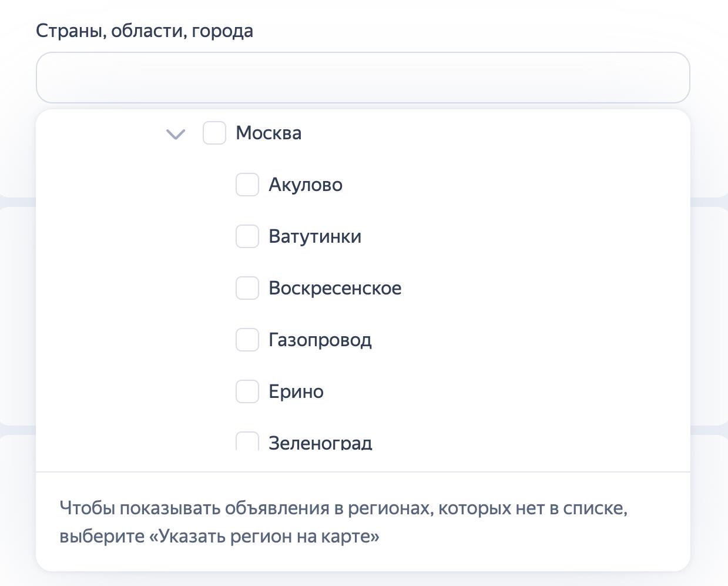This screenshot has width=728, height=586.
Task: Enable the Ерино checkbox
Action: [247, 391]
